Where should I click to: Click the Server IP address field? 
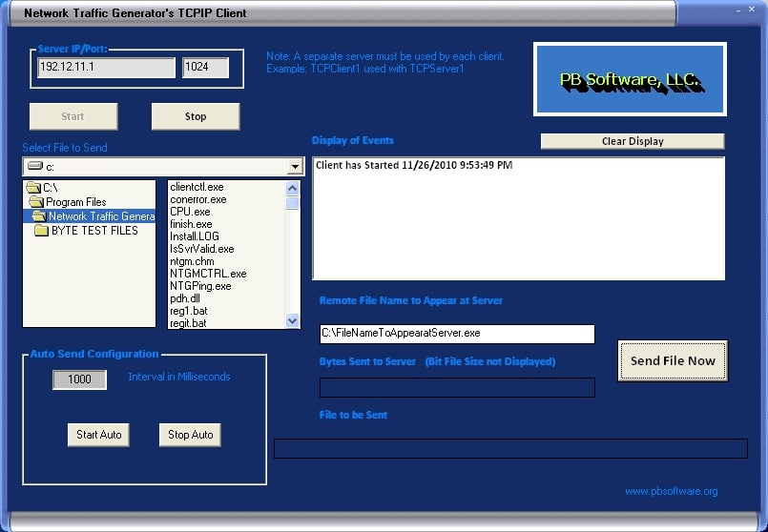point(106,68)
